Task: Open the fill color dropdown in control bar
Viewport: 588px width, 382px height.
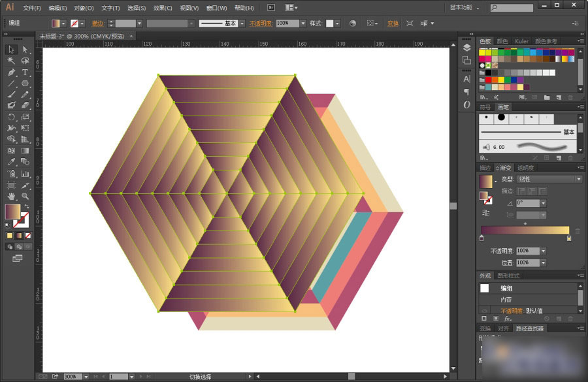Action: click(x=63, y=24)
